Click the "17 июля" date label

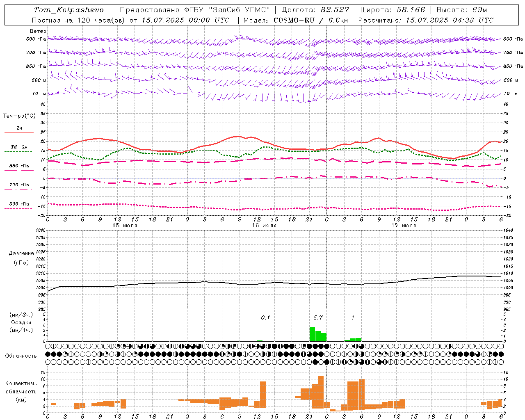[x=404, y=226]
